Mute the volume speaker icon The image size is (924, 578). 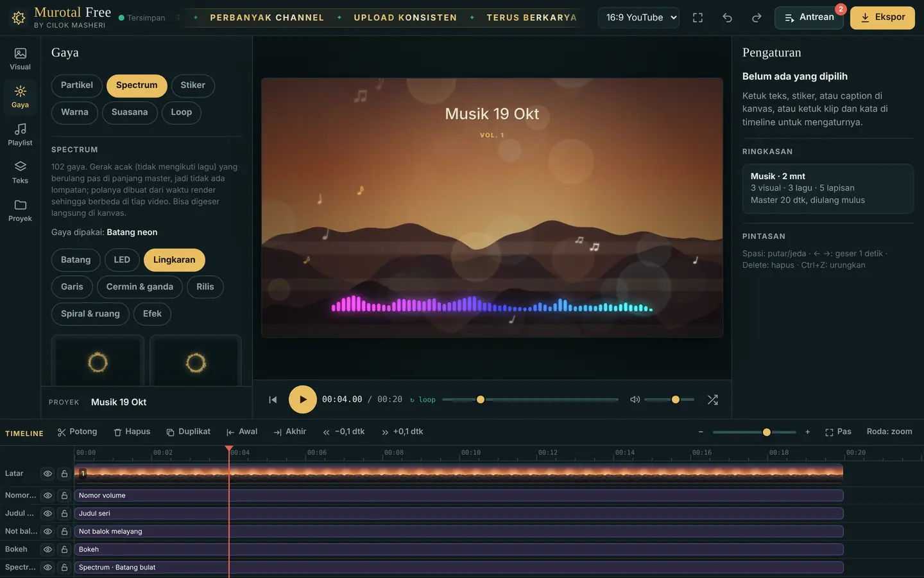coord(635,399)
